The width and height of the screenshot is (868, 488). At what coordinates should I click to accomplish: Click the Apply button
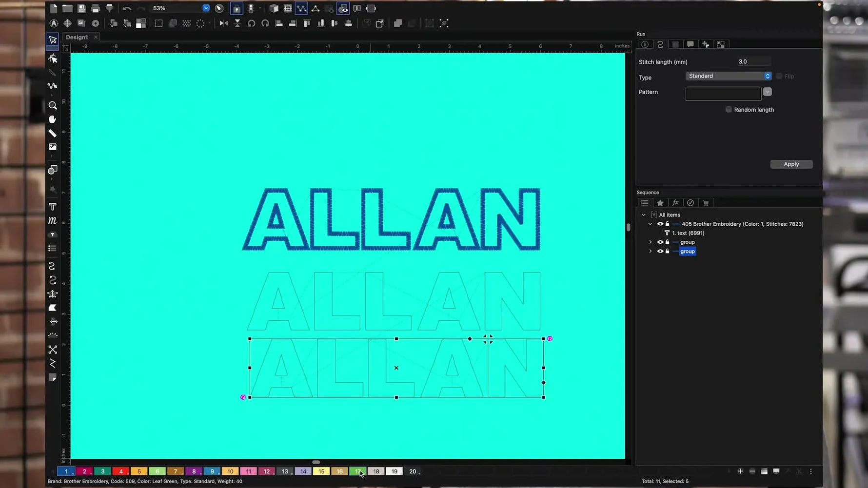pyautogui.click(x=791, y=164)
